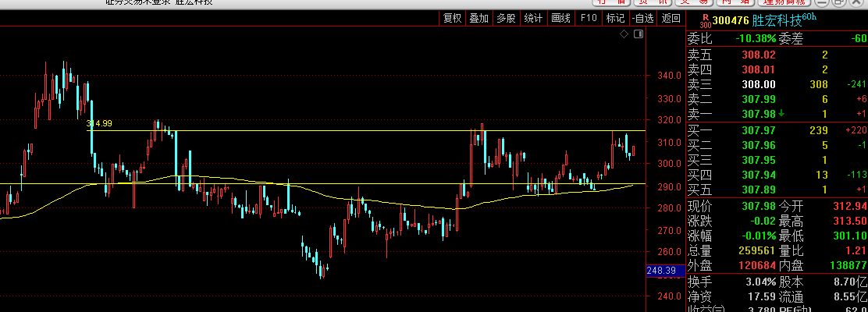Click the R300 badge icon
The height and width of the screenshot is (312, 868).
pyautogui.click(x=706, y=21)
